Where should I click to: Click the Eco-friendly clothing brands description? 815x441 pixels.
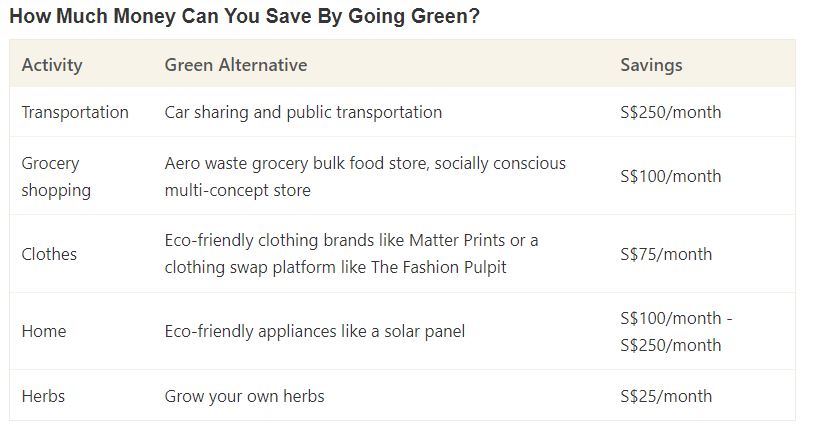pos(351,241)
